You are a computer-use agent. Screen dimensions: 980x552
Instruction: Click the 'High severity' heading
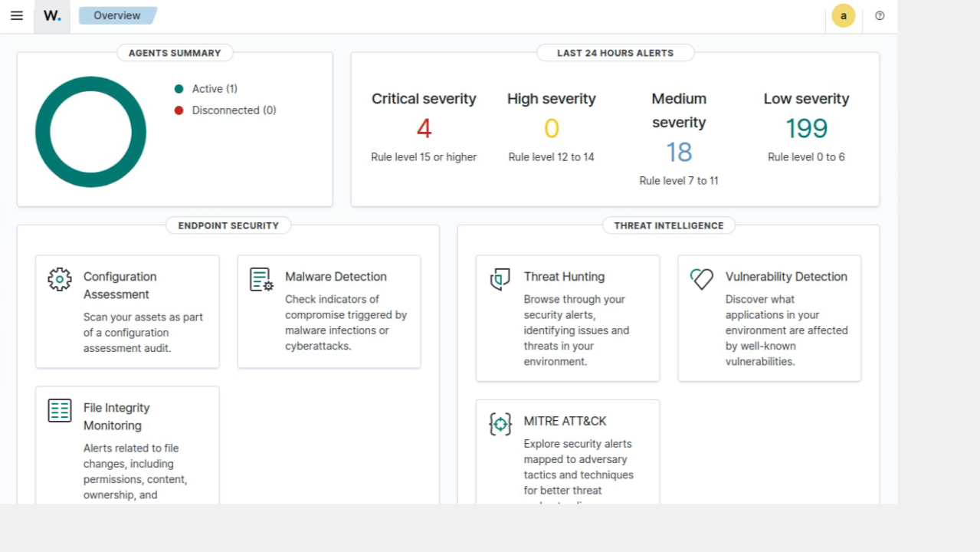[x=552, y=99]
